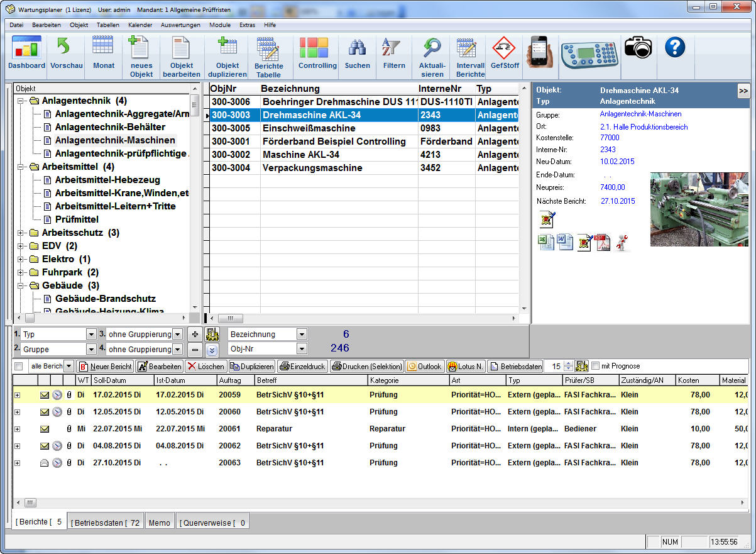Image resolution: width=756 pixels, height=554 pixels.
Task: Collapse the Anlagentechnik tree node
Action: [21, 101]
